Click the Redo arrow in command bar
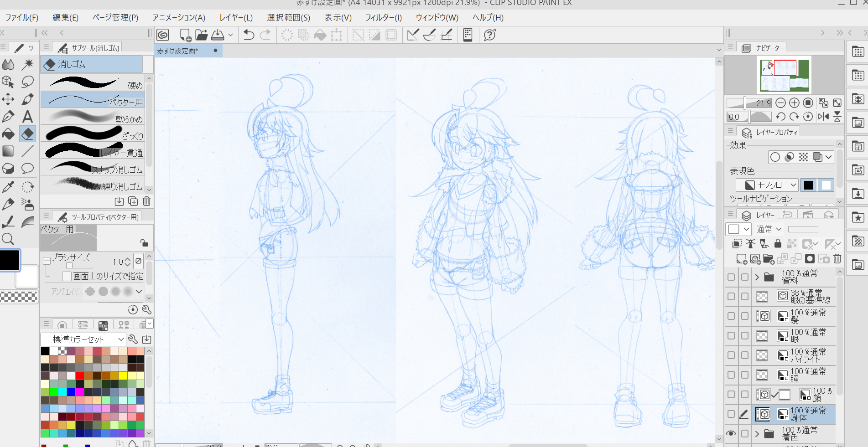The height and width of the screenshot is (447, 868). click(x=265, y=35)
